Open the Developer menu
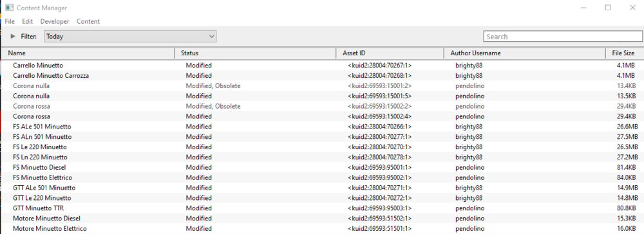This screenshot has height=234, width=644. pyautogui.click(x=55, y=21)
